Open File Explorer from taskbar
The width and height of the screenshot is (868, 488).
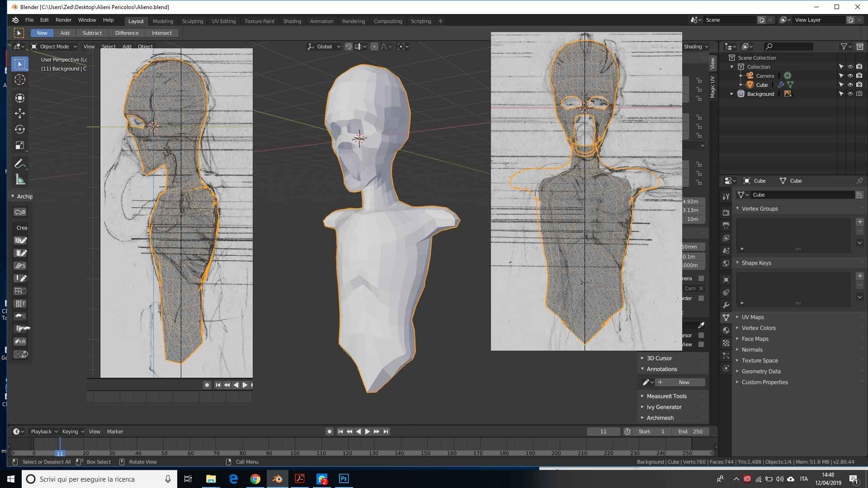[211, 479]
